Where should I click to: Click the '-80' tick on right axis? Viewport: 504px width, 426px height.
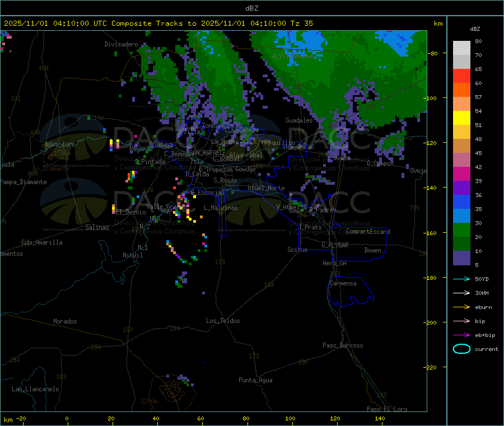pos(432,53)
